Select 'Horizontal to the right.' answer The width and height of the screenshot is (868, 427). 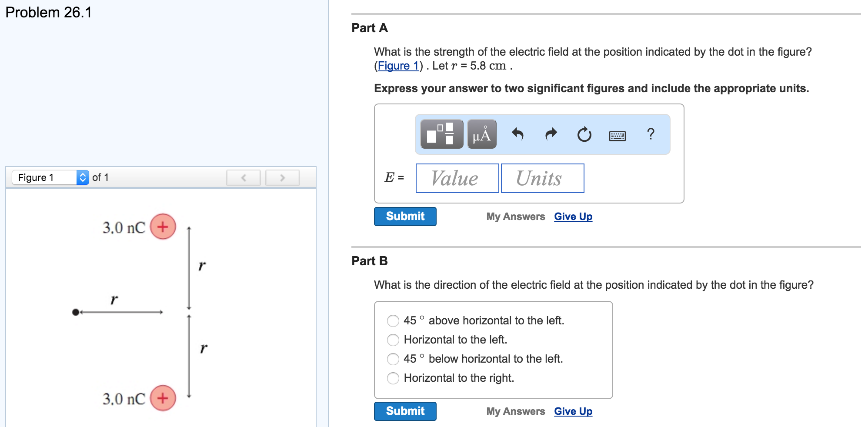(x=394, y=378)
